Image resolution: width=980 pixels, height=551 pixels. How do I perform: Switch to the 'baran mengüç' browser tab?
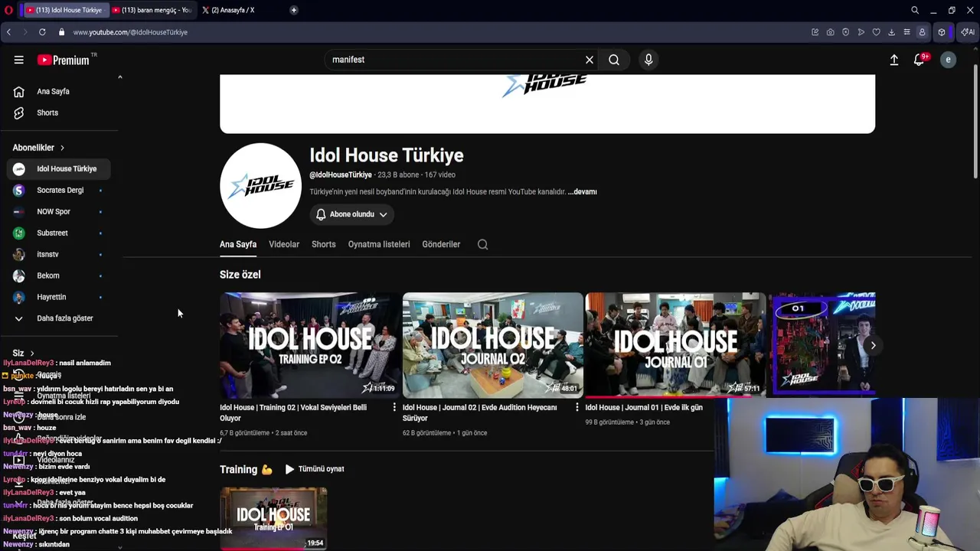point(151,10)
